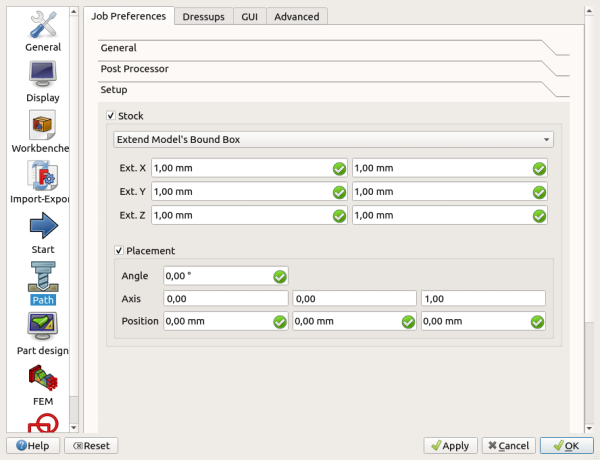
Task: Open Part design preferences icon
Action: click(x=42, y=326)
